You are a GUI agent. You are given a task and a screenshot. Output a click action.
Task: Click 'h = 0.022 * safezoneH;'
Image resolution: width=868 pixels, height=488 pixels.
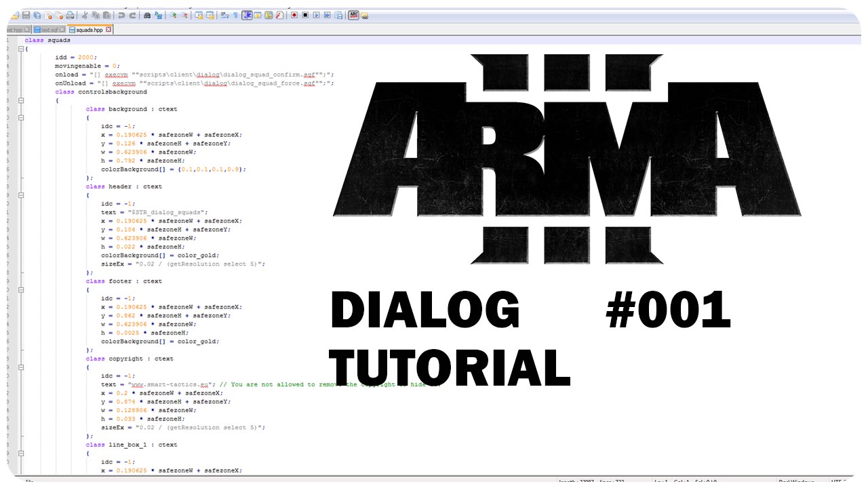point(143,247)
